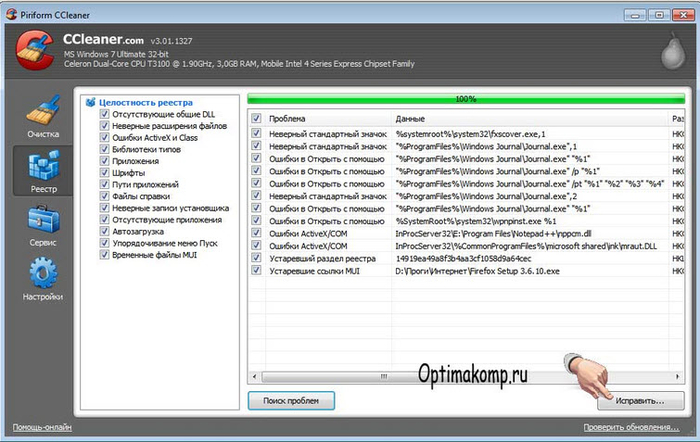Click the CCleaner logo in the header
This screenshot has height=442, width=700.
(34, 50)
